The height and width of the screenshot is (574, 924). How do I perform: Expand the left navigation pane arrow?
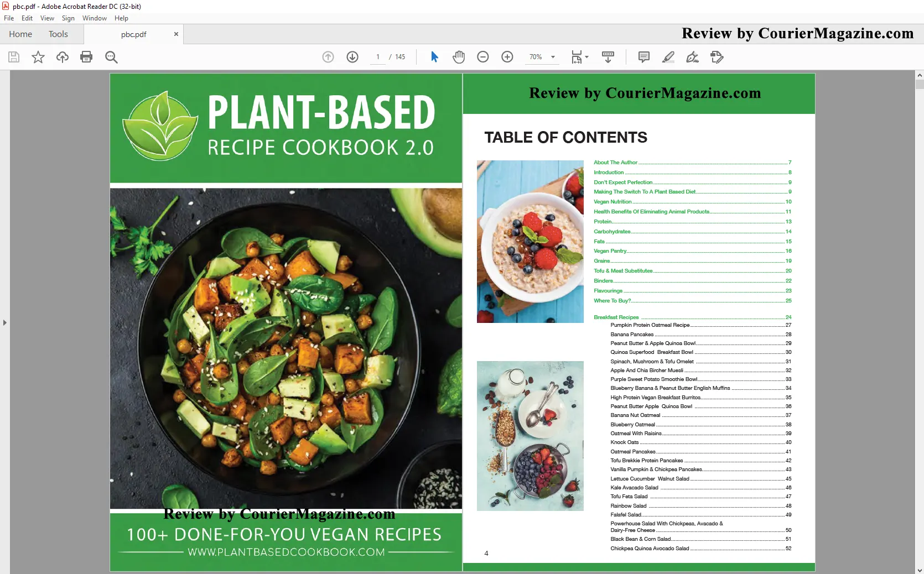[5, 322]
